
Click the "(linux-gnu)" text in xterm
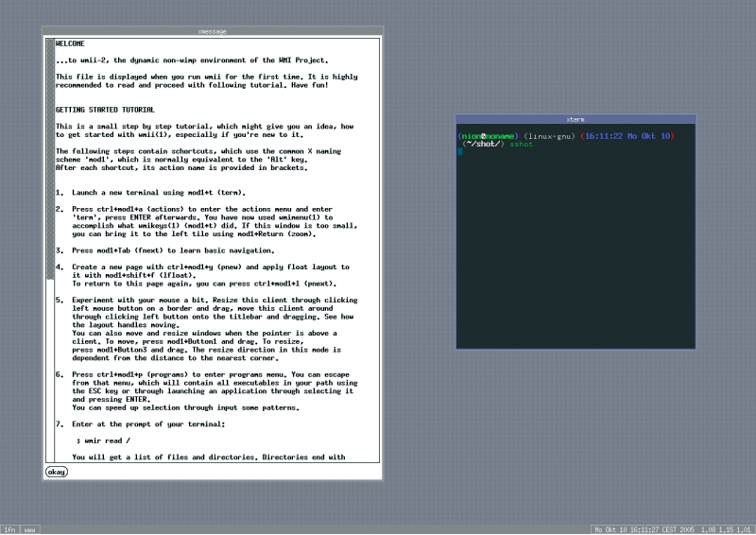click(550, 136)
